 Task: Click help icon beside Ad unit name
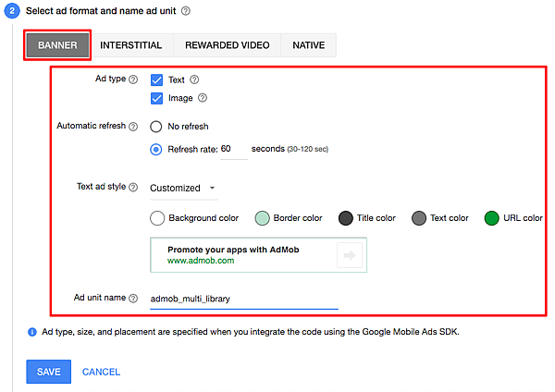tap(133, 299)
